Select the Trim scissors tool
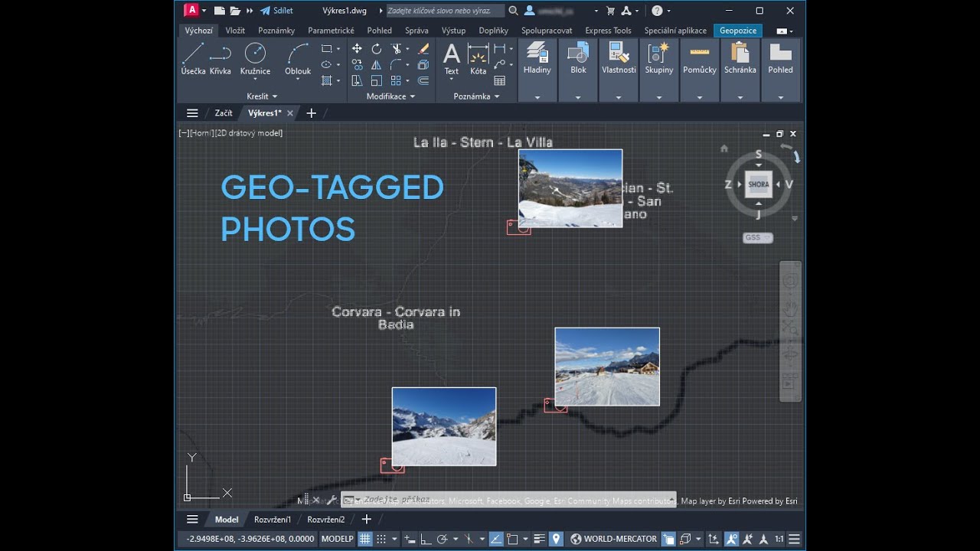Viewport: 980px width, 551px height. [x=397, y=48]
